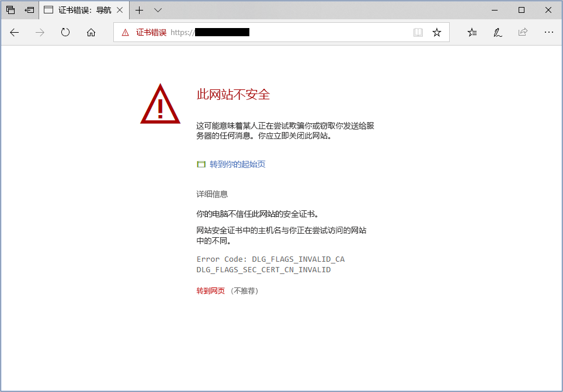Refresh the page
This screenshot has height=392, width=563.
[65, 33]
